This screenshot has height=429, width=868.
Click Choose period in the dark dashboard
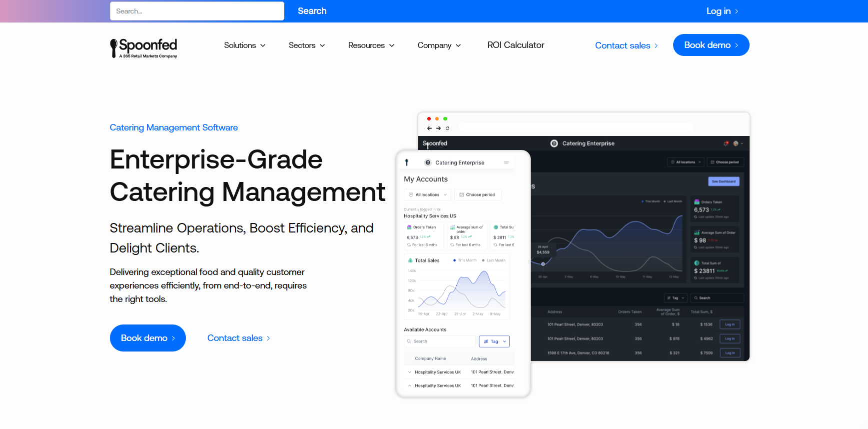[725, 162]
